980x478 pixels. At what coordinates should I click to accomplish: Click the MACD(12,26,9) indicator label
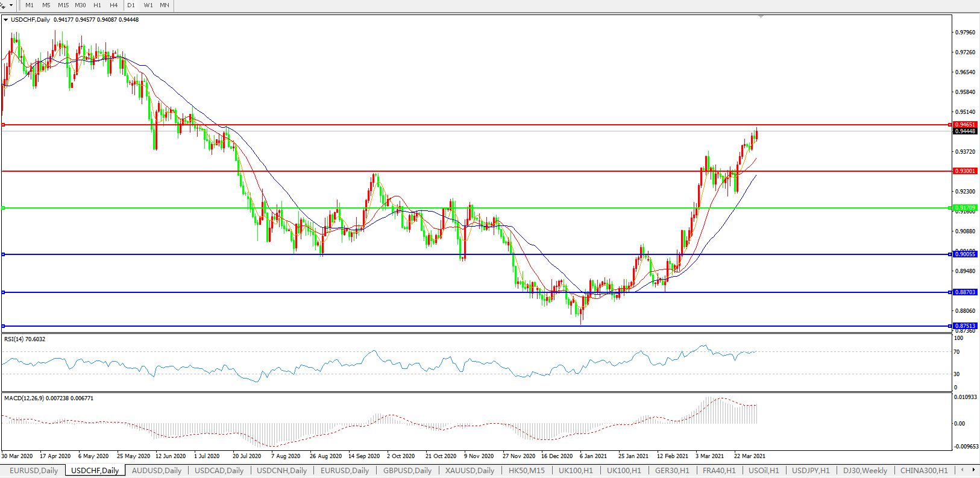click(x=48, y=398)
